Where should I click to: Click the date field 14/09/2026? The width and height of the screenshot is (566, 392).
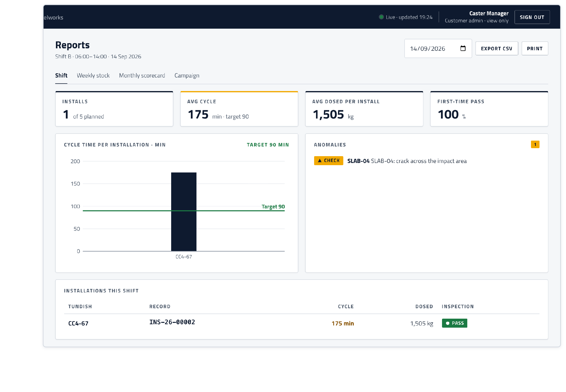click(x=438, y=48)
